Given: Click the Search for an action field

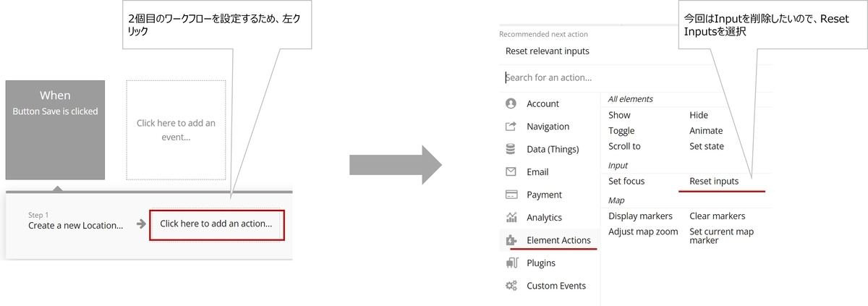Looking at the screenshot, I should [x=635, y=77].
